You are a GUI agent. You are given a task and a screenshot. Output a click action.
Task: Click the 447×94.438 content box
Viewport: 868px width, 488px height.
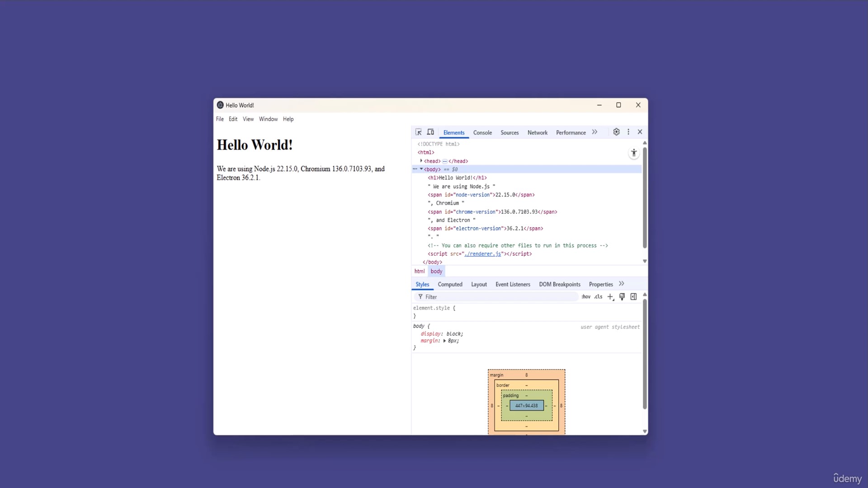pos(526,406)
